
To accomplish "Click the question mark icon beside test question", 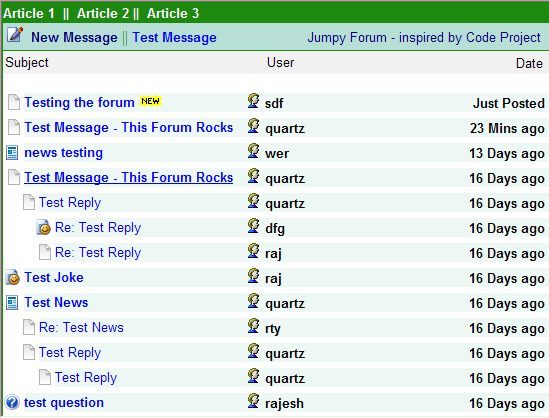I will pyautogui.click(x=12, y=402).
